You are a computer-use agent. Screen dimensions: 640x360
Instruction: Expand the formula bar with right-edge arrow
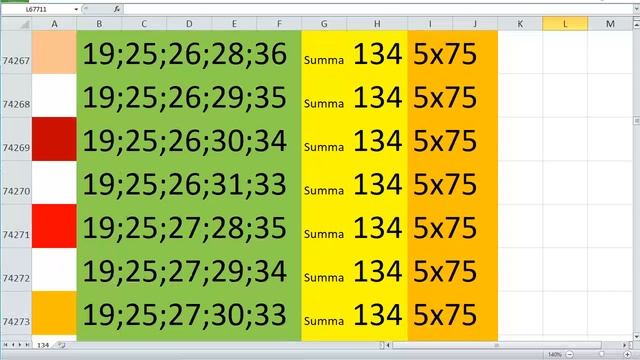coord(636,9)
